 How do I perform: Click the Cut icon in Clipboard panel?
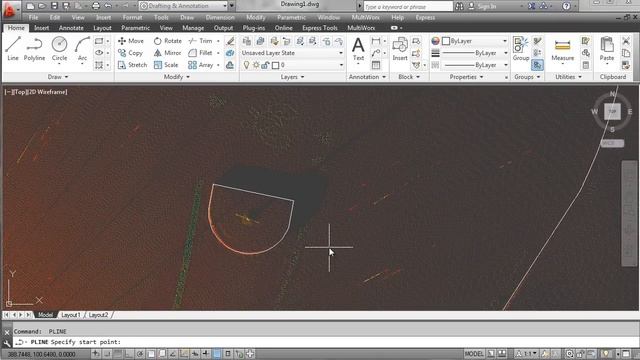point(626,41)
